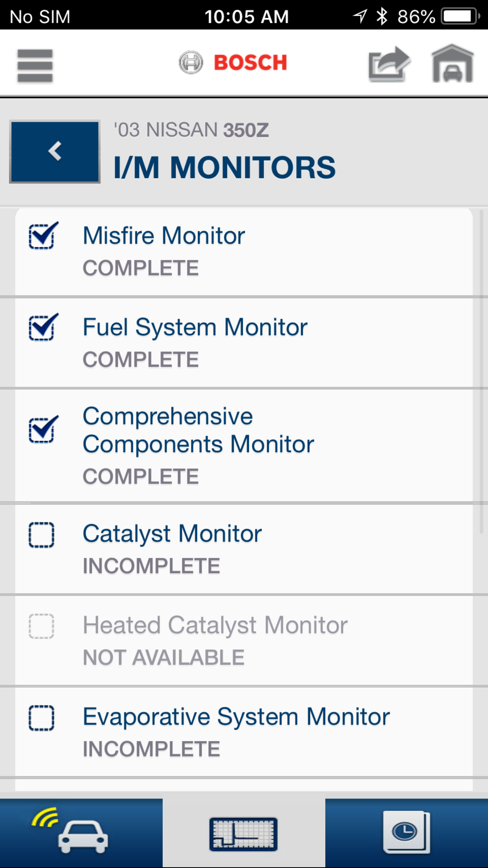This screenshot has width=488, height=868.
Task: Check the Catalyst Monitor checkbox
Action: (x=42, y=535)
